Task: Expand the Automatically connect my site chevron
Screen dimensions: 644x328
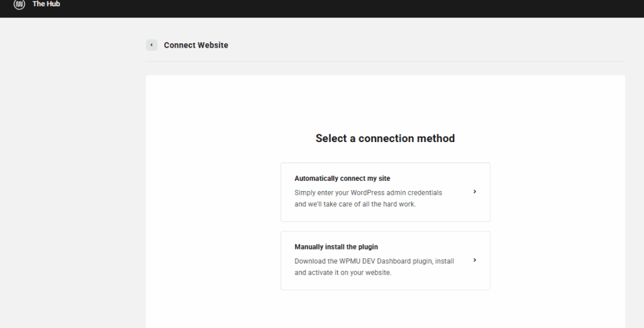Action: pos(474,192)
